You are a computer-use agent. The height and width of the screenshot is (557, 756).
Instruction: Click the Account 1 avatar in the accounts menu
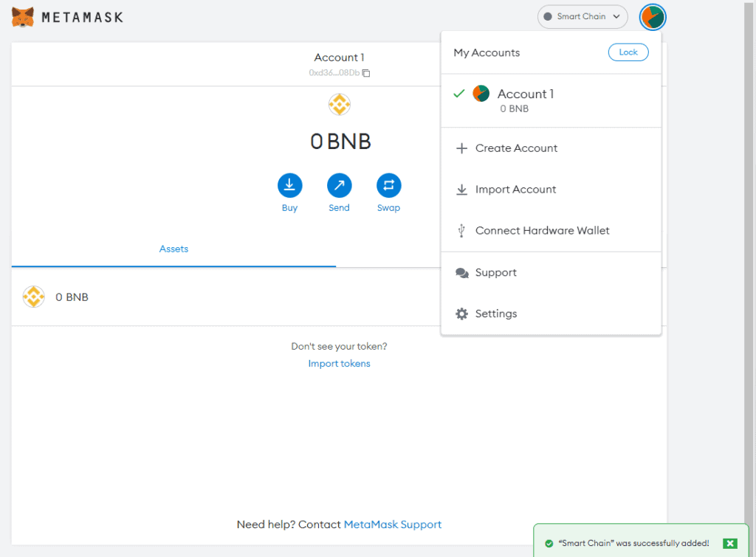[x=481, y=94]
